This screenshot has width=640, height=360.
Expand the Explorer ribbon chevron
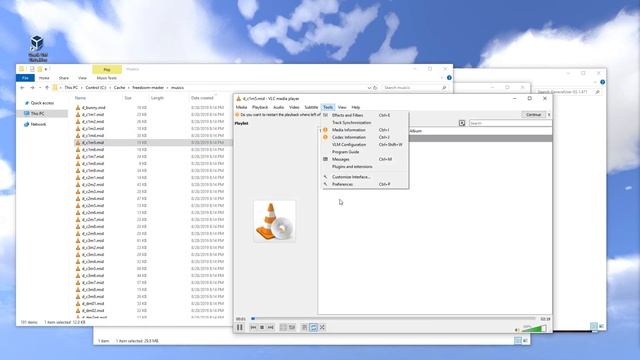pyautogui.click(x=442, y=78)
